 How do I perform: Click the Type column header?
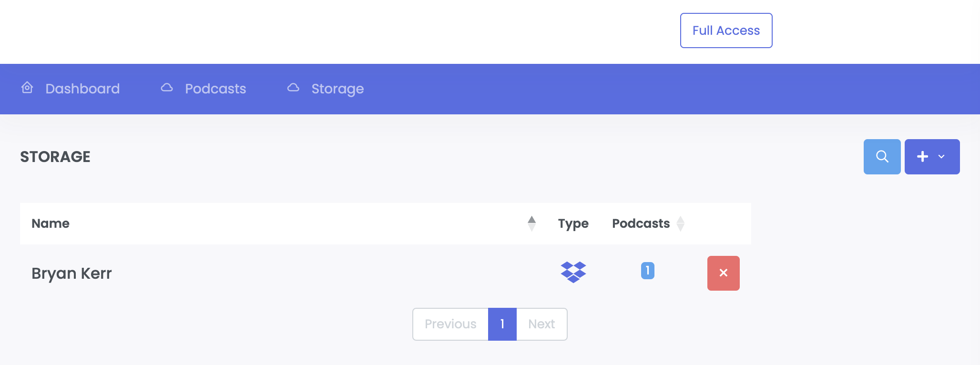573,223
